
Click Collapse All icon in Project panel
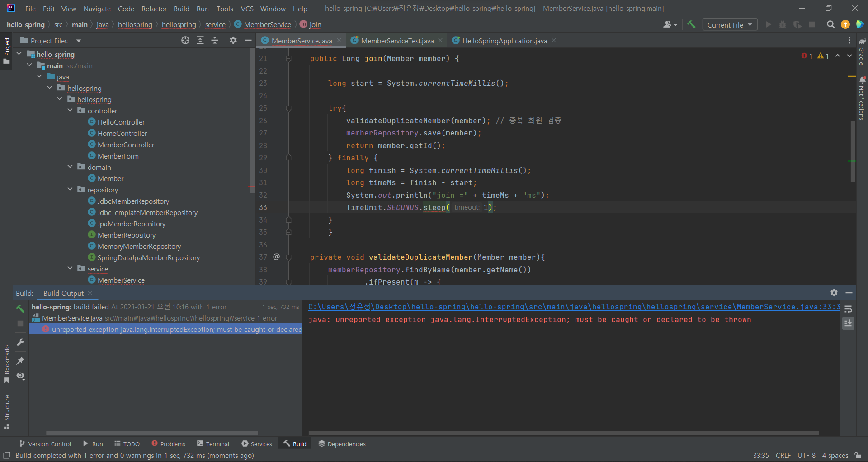215,40
